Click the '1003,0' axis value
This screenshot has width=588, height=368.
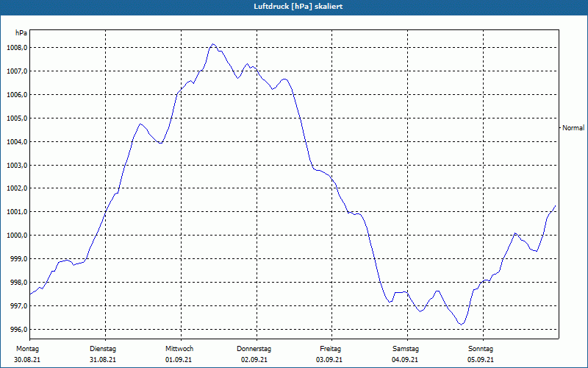tap(17, 165)
